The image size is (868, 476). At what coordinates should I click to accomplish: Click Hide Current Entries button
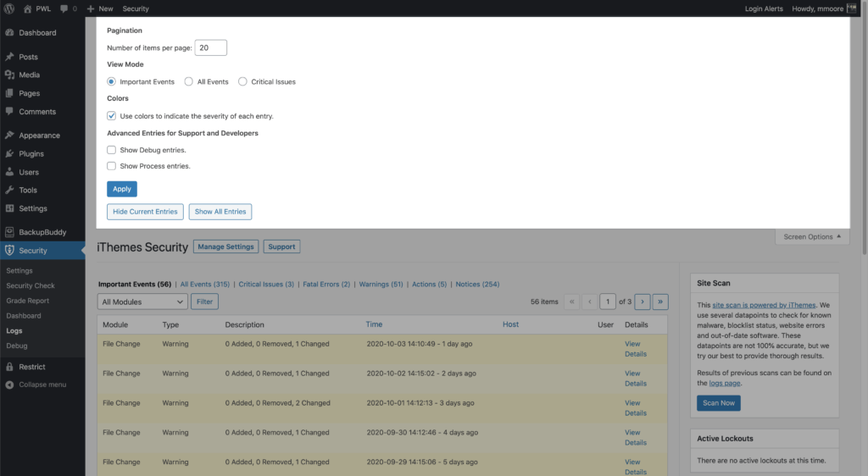145,212
